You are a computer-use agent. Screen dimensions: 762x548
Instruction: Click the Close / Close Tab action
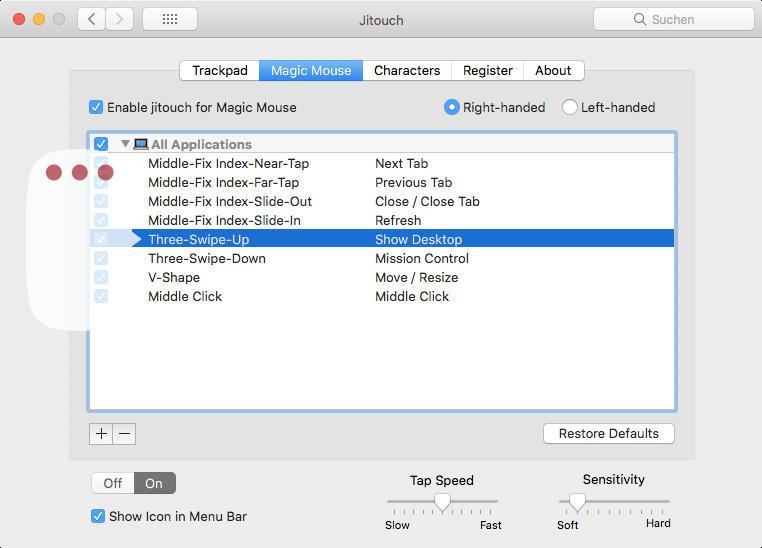pyautogui.click(x=427, y=201)
